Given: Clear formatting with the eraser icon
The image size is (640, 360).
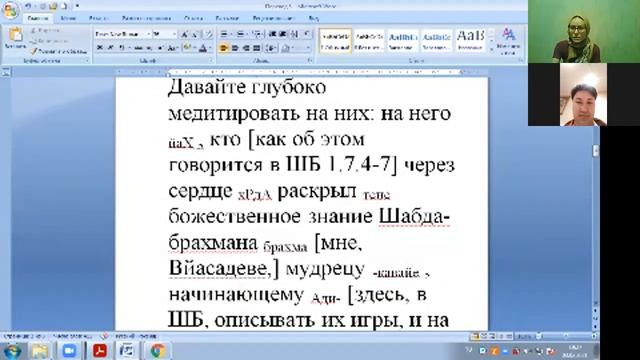Looking at the screenshot, I should 208,34.
